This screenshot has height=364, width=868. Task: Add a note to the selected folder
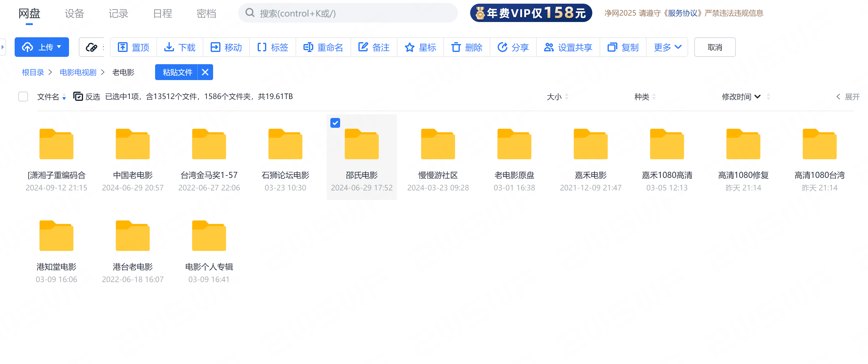pyautogui.click(x=374, y=47)
